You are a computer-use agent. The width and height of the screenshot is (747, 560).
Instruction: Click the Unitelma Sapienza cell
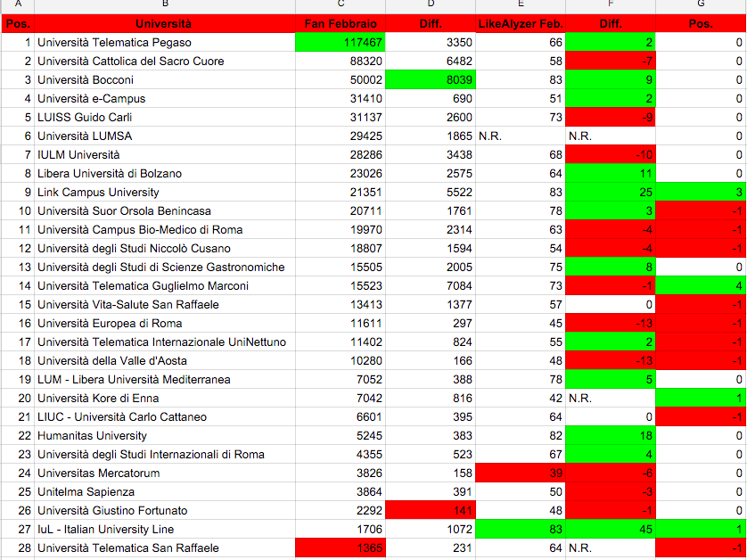(x=165, y=491)
